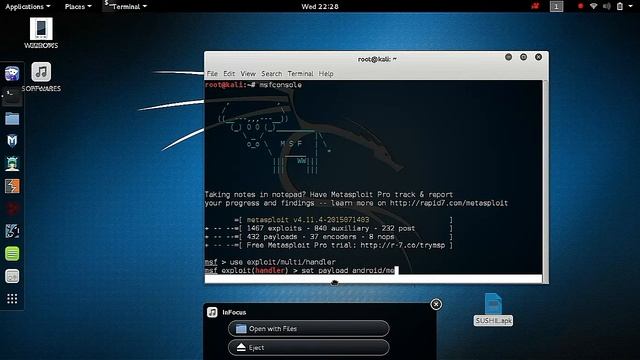Image resolution: width=640 pixels, height=360 pixels.
Task: Click the msfconsole command text
Action: [280, 85]
